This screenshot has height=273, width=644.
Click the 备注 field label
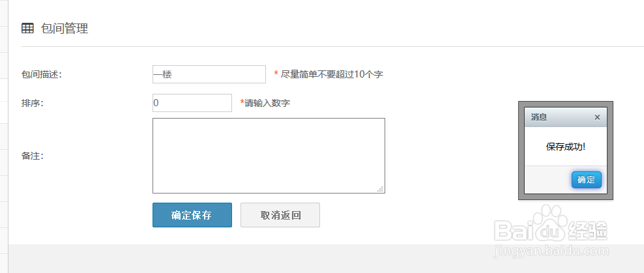(32, 156)
